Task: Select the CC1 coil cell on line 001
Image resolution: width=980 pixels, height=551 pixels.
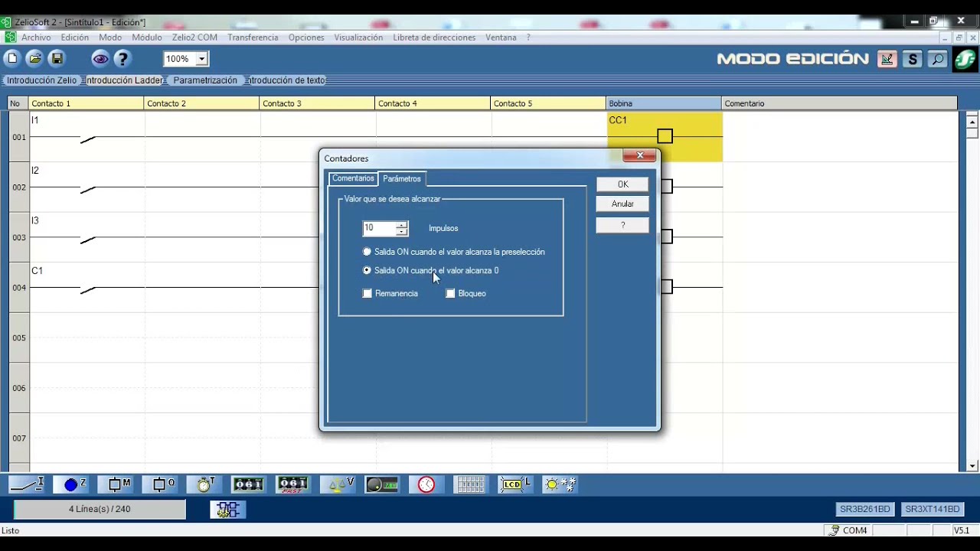Action: tap(665, 137)
